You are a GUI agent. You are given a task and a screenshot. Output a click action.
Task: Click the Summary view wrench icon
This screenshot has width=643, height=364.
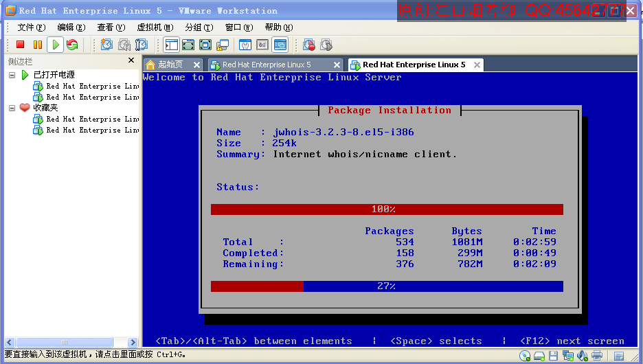(x=245, y=44)
